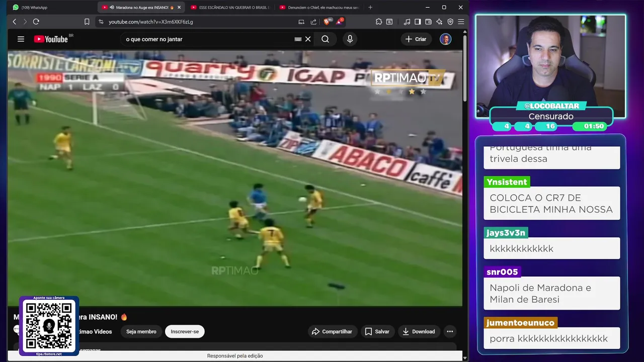This screenshot has width=644, height=362.
Task: Reload the current page
Action: (x=36, y=22)
